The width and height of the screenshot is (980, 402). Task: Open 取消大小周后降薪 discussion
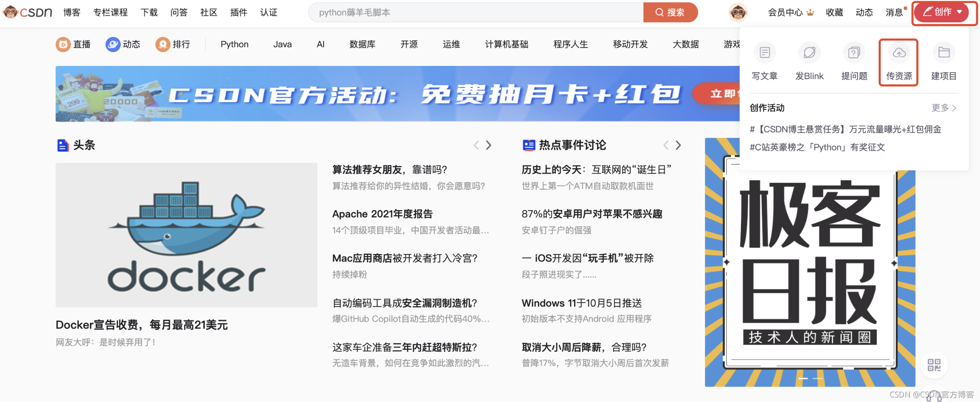[x=584, y=347]
